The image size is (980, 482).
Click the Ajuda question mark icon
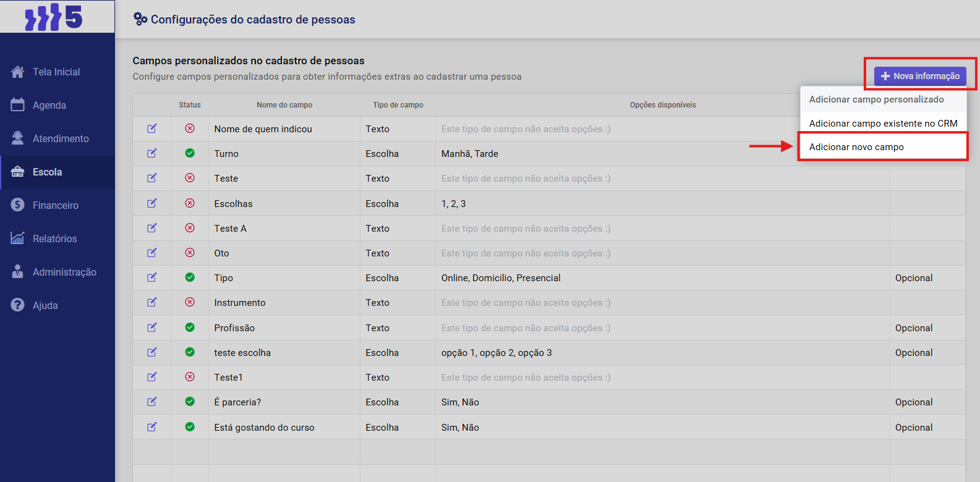tap(17, 305)
